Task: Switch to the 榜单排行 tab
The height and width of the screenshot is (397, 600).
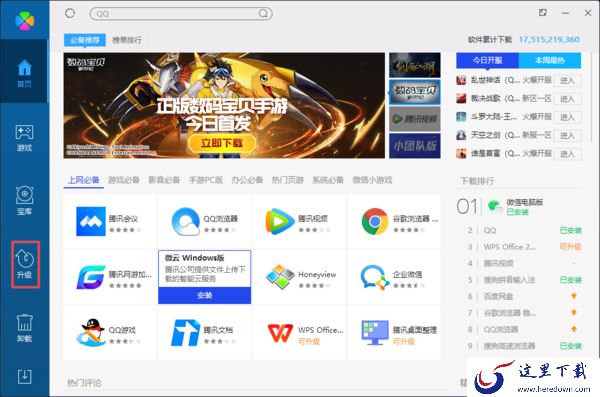Action: click(x=127, y=40)
